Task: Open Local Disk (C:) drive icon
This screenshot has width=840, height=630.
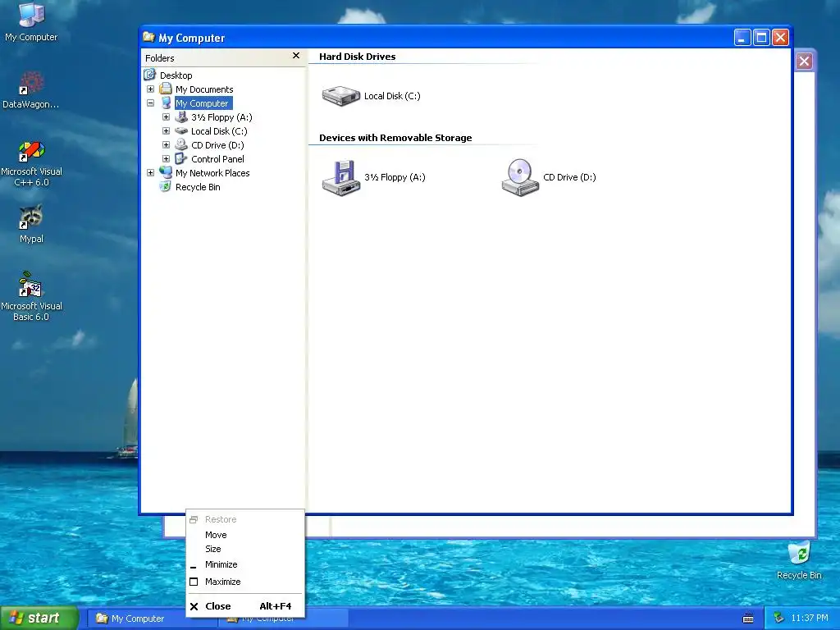Action: click(x=340, y=96)
